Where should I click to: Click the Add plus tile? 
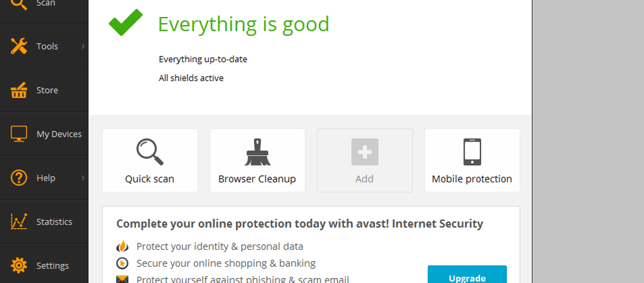tap(365, 160)
